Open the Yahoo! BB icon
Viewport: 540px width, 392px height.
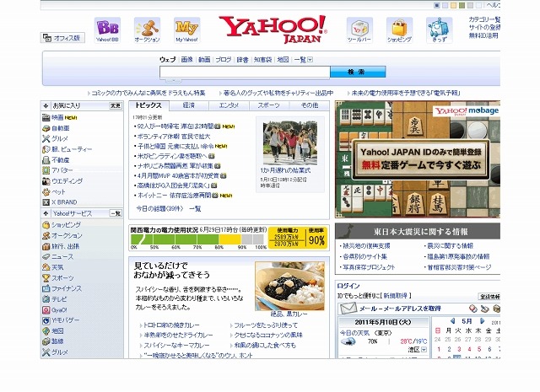[107, 28]
